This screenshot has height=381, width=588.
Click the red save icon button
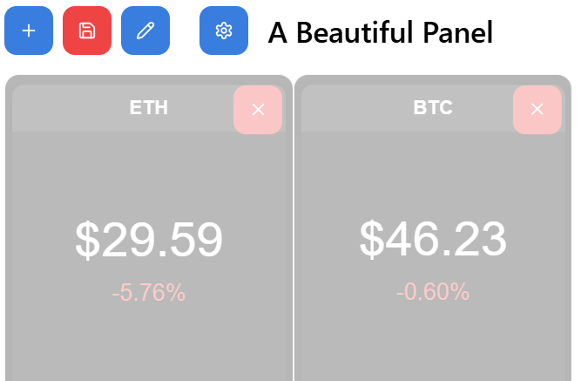(87, 31)
